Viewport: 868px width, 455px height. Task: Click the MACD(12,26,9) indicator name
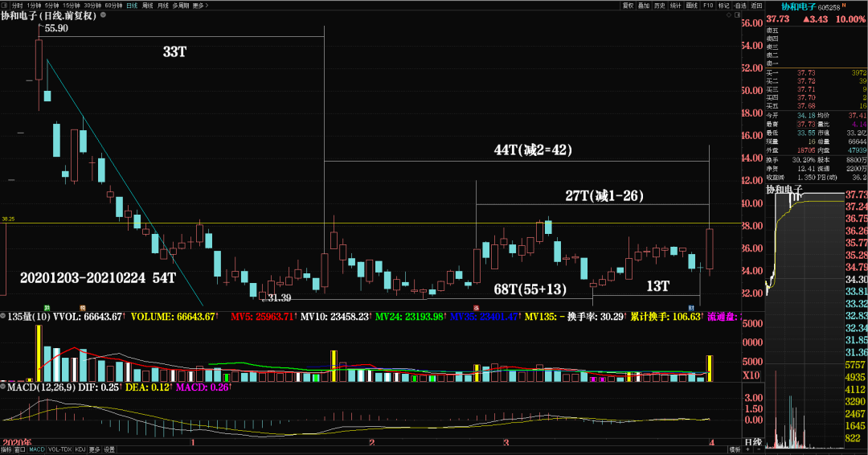42,387
